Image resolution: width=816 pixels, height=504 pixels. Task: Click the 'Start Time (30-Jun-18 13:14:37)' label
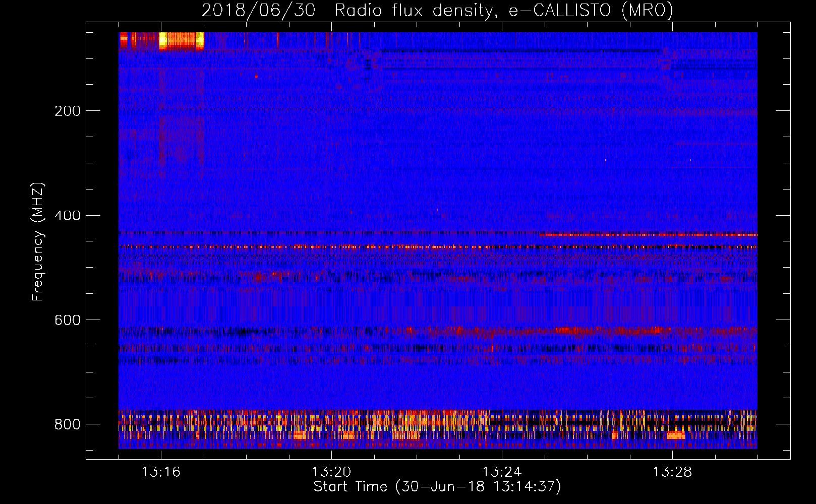(x=437, y=487)
